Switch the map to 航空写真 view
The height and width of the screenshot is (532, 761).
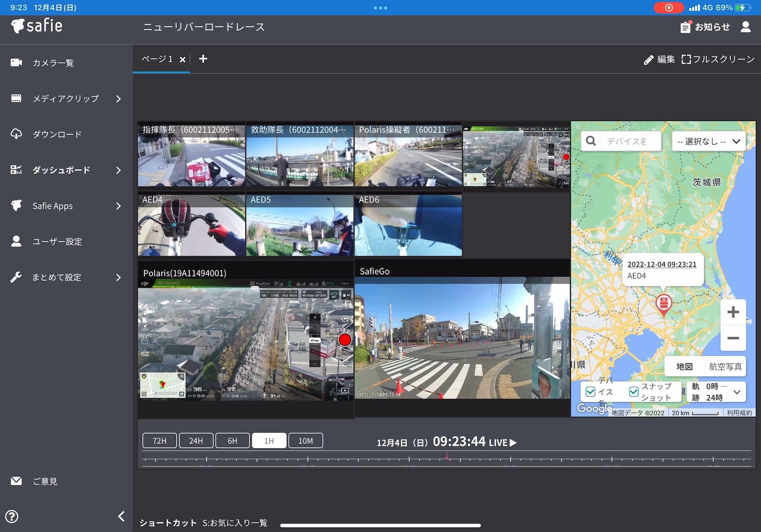pyautogui.click(x=725, y=367)
